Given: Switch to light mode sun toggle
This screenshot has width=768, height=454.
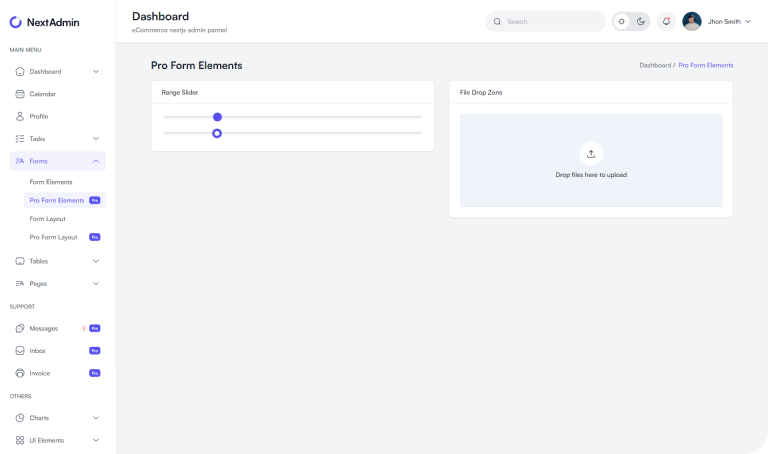Looking at the screenshot, I should click(622, 21).
